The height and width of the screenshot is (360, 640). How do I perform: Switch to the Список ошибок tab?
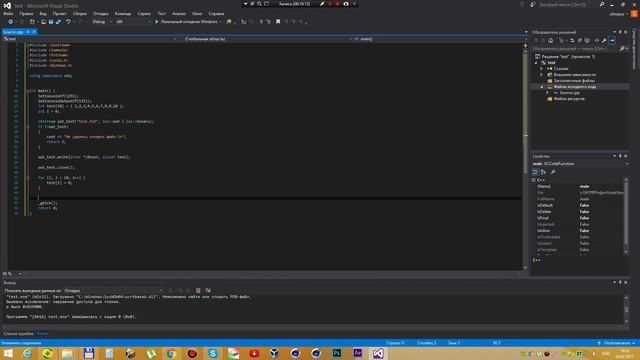click(18, 333)
